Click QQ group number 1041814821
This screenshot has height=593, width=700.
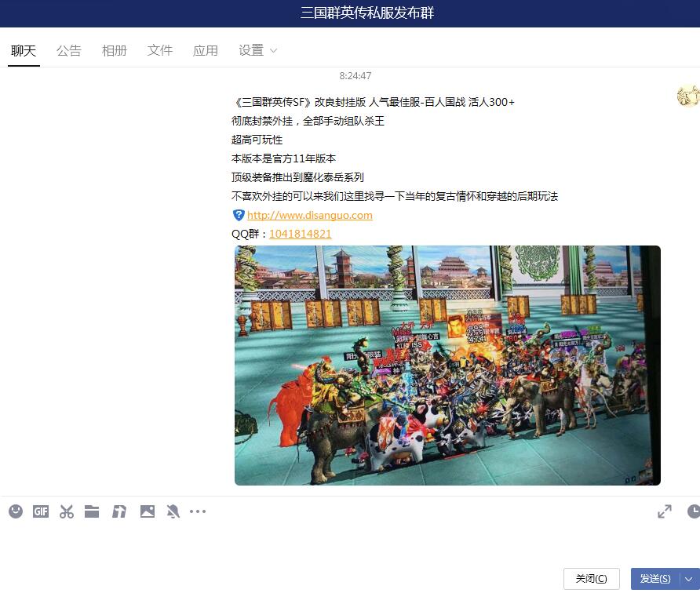coord(301,234)
